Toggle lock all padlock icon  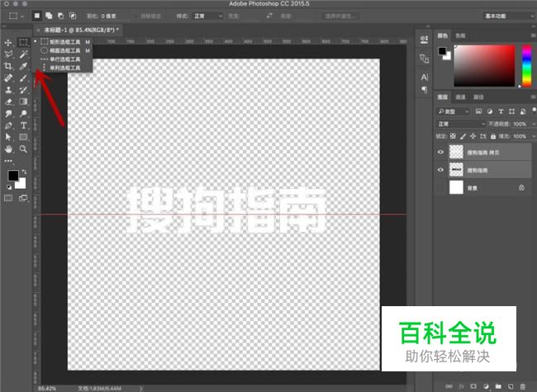[493, 136]
